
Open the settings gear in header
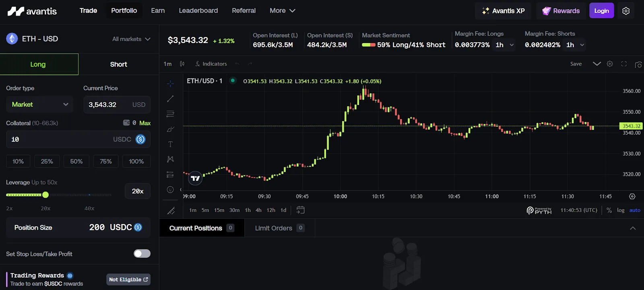[x=626, y=11]
